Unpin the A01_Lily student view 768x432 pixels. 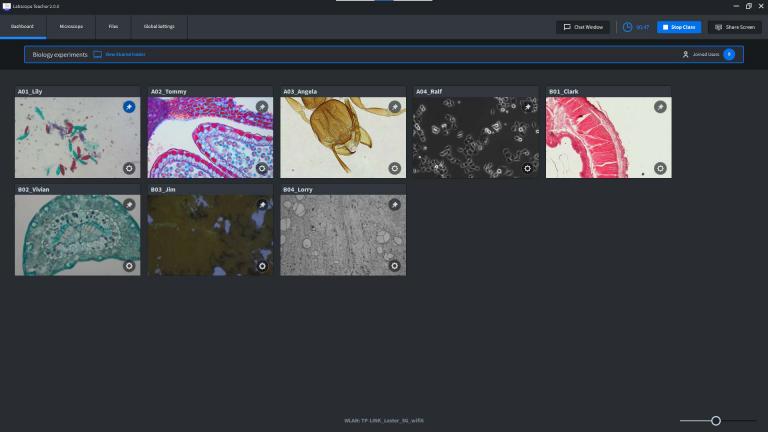point(129,106)
